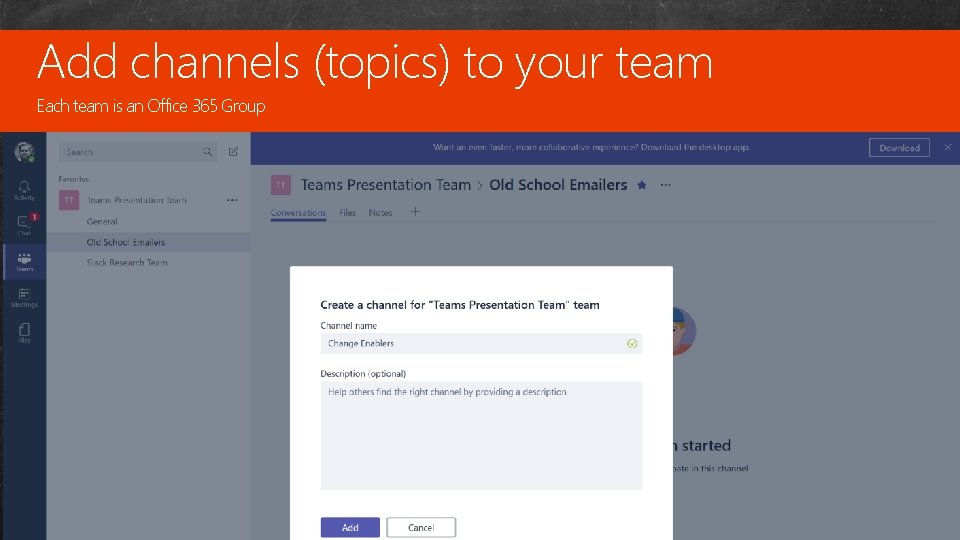Open Files in the left sidebar
960x540 pixels.
pyautogui.click(x=24, y=332)
